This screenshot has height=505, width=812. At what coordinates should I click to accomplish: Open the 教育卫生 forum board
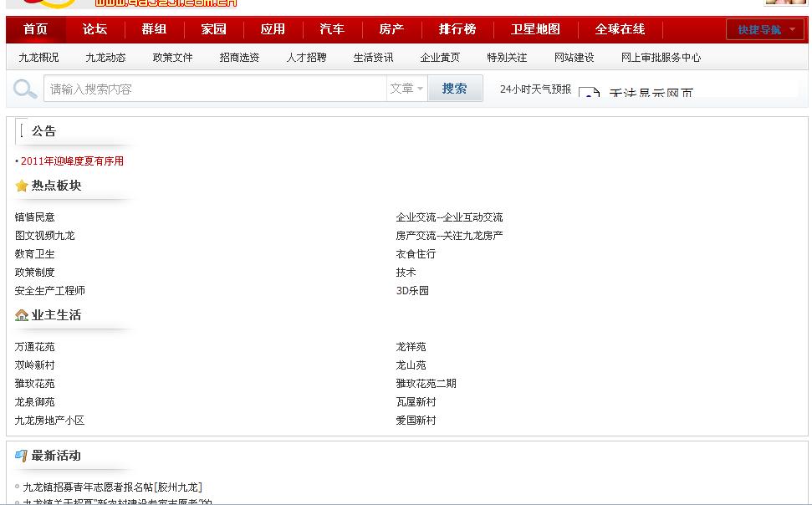click(x=34, y=254)
